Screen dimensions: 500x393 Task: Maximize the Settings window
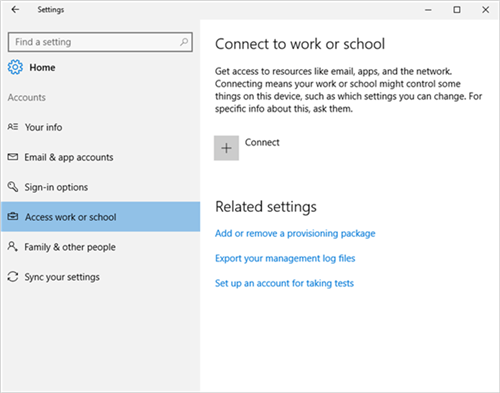coord(457,10)
